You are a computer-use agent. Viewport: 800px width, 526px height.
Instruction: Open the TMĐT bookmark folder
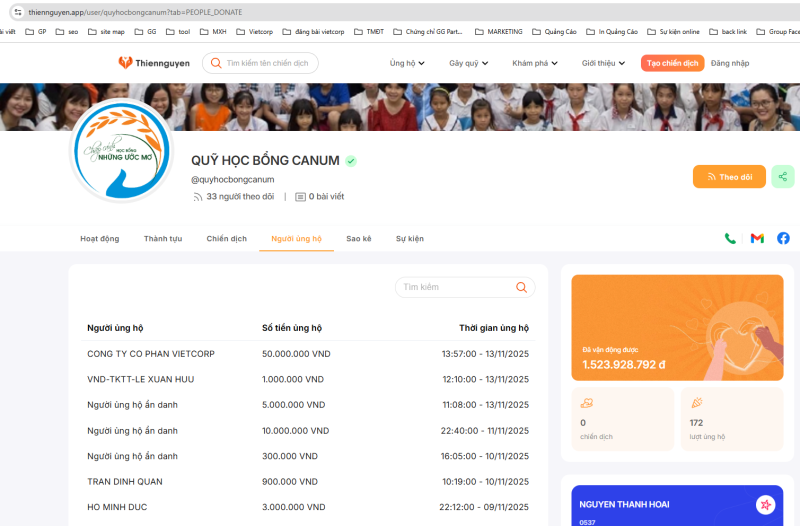[x=369, y=32]
